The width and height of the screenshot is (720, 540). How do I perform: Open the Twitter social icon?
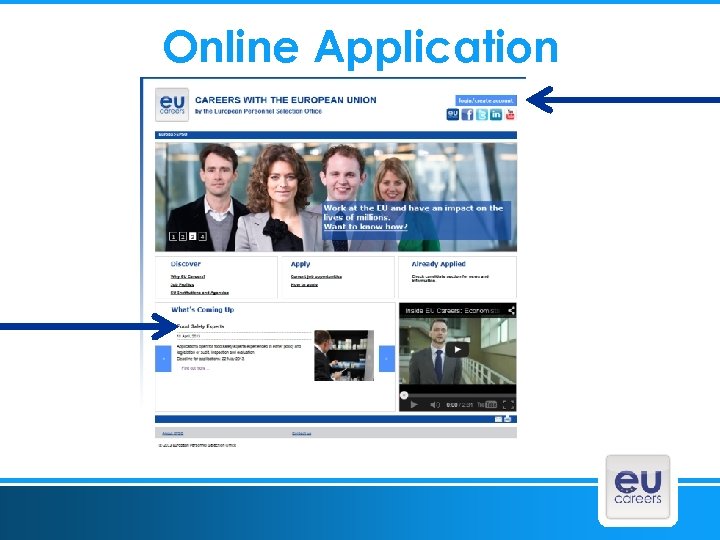point(482,114)
